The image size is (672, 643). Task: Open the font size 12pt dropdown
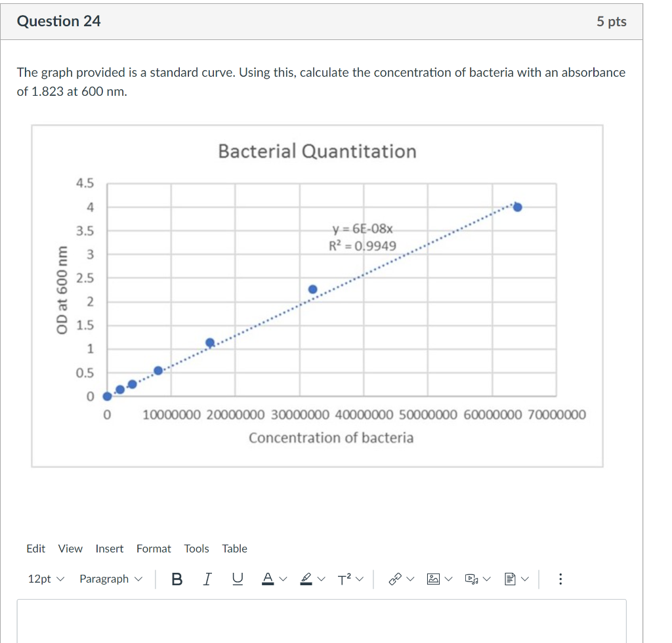tap(46, 579)
